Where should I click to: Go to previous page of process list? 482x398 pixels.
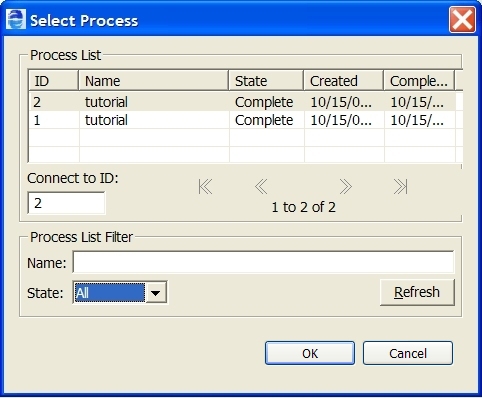coord(261,187)
